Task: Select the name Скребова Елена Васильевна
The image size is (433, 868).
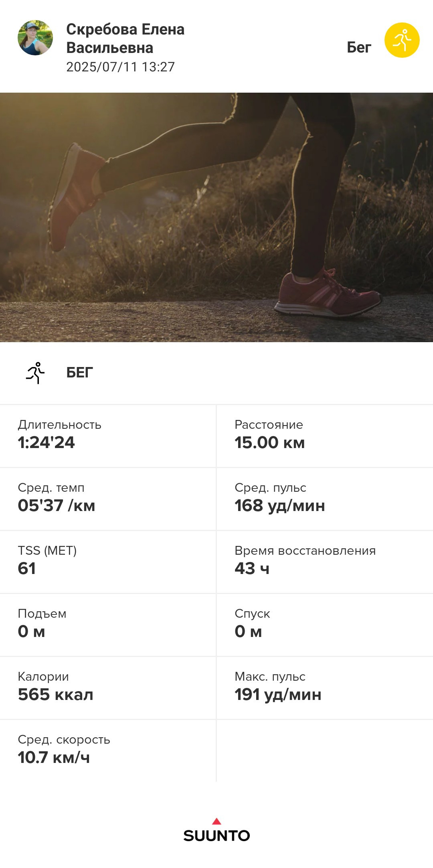Action: click(125, 39)
